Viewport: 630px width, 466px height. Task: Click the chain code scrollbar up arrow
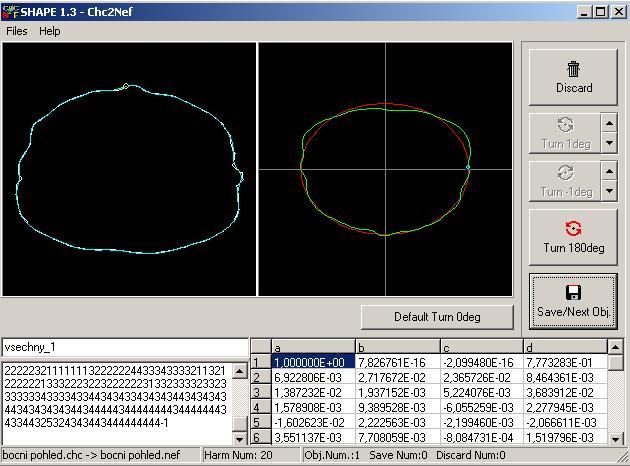(240, 371)
